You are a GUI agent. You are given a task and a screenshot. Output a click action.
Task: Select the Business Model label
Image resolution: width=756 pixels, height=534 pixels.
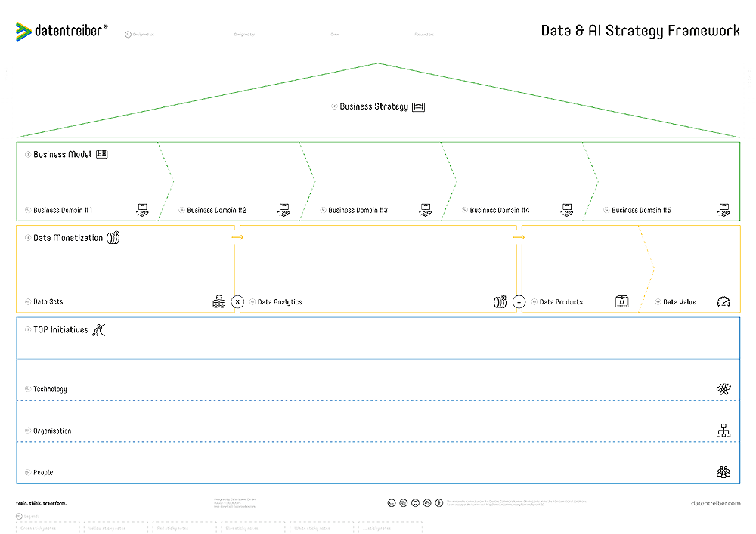[62, 155]
